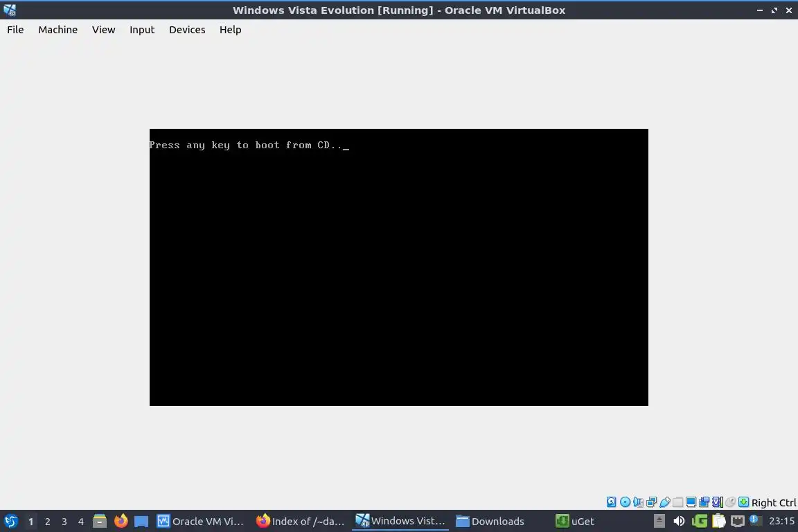Launch the file manager from panel
This screenshot has width=798, height=532.
coord(100,521)
